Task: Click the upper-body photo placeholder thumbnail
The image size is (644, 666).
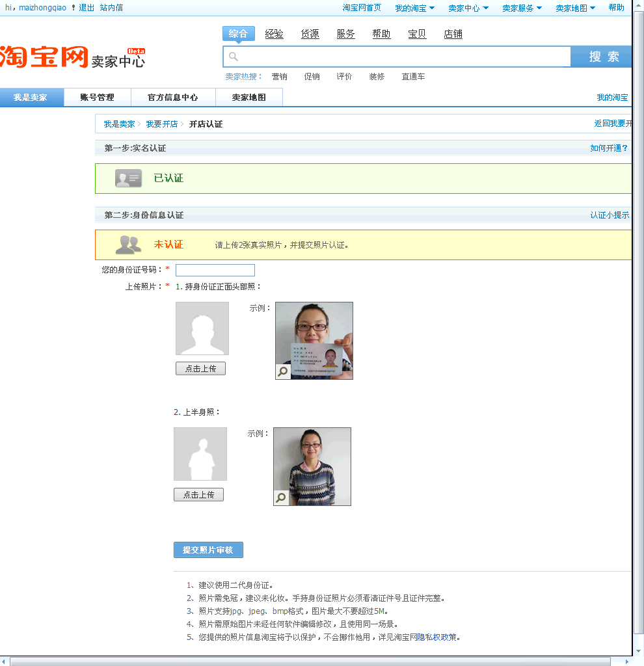Action: coord(200,454)
